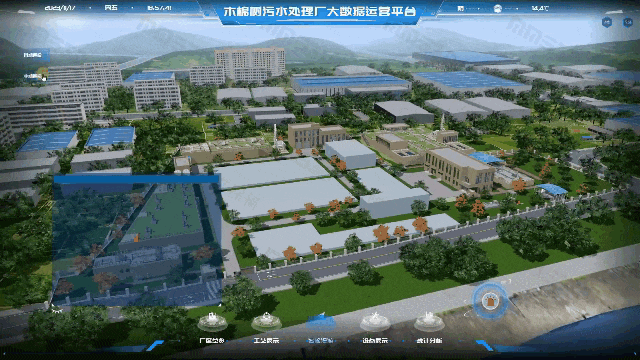Select the second fountain icon above 工艺展示
Viewport: 640px width, 360px height.
coord(266,322)
